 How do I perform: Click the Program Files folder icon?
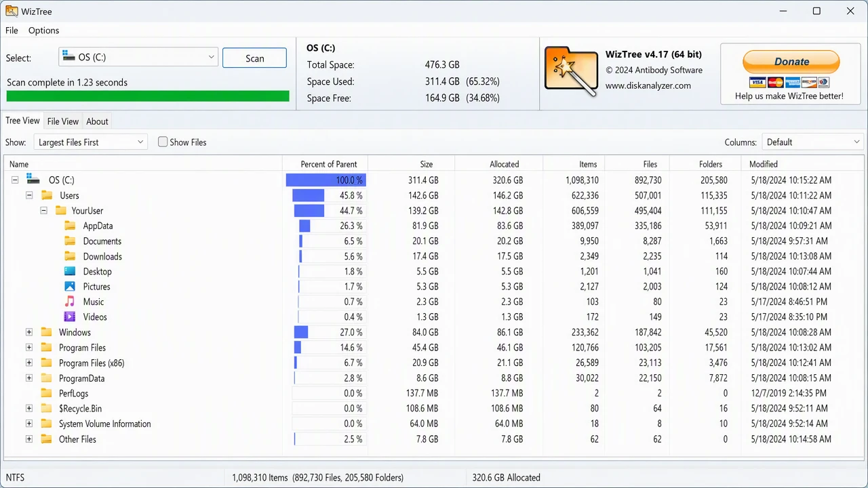click(47, 348)
